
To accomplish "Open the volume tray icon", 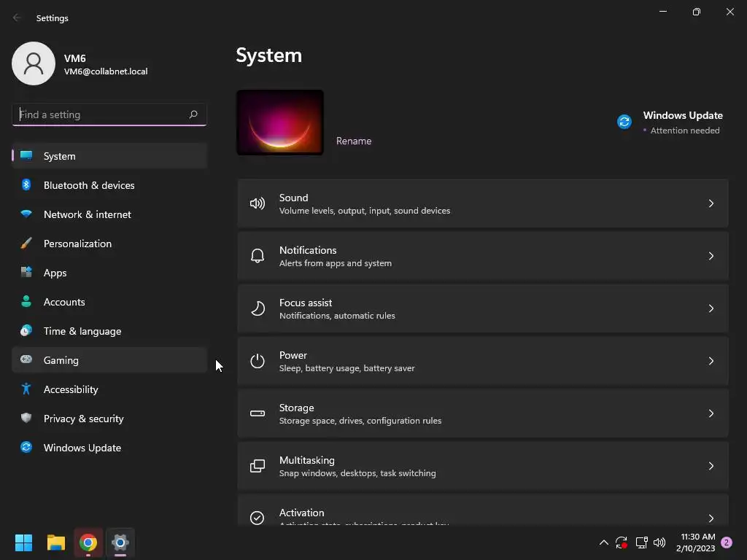I will pyautogui.click(x=659, y=542).
